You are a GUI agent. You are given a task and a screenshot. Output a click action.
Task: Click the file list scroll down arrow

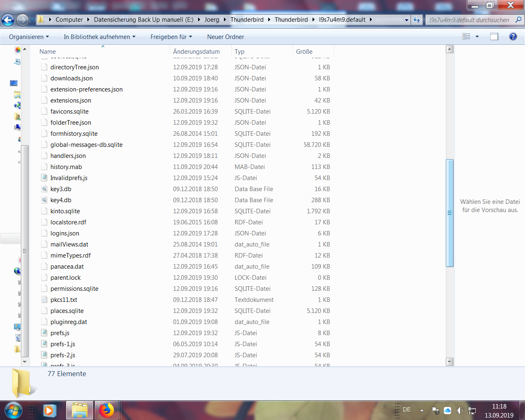tap(450, 362)
